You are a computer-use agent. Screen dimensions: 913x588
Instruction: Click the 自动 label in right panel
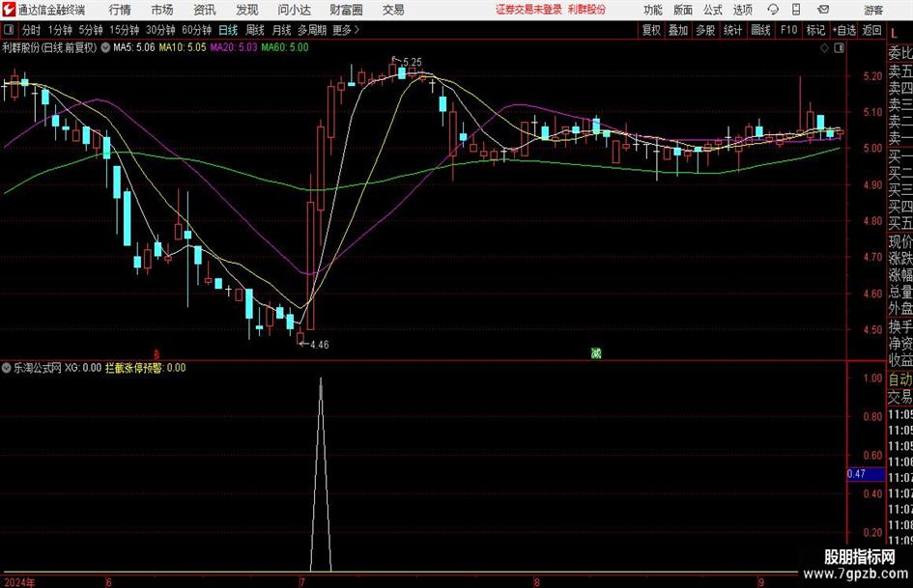pos(900,379)
